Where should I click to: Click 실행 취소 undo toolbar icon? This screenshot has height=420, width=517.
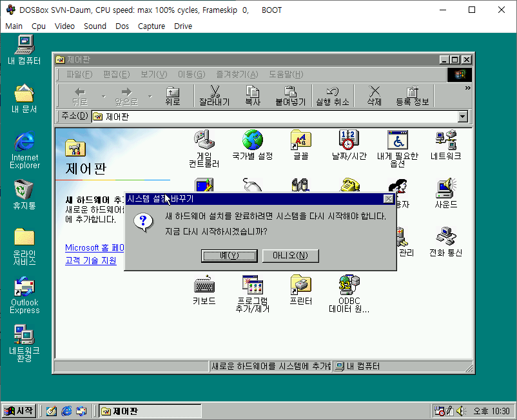(333, 96)
